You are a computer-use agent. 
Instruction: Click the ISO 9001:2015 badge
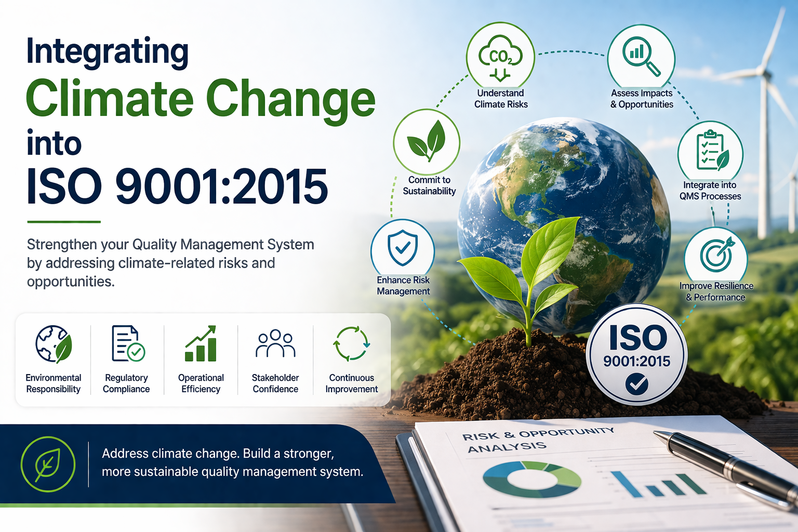pos(637,354)
